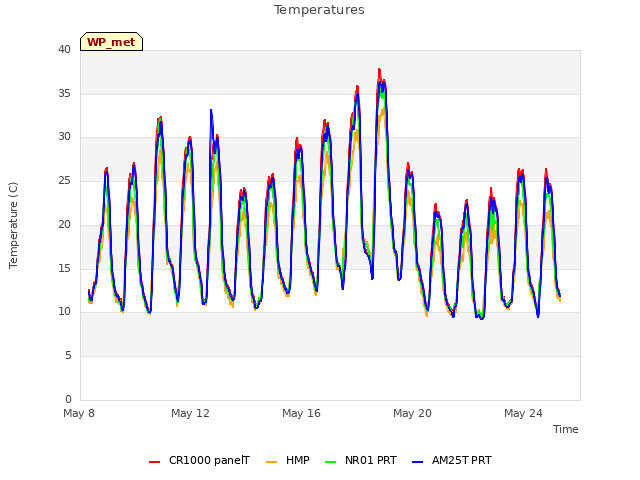Click the highest red peak near 38 degrees
The width and height of the screenshot is (640, 480).
[x=379, y=70]
